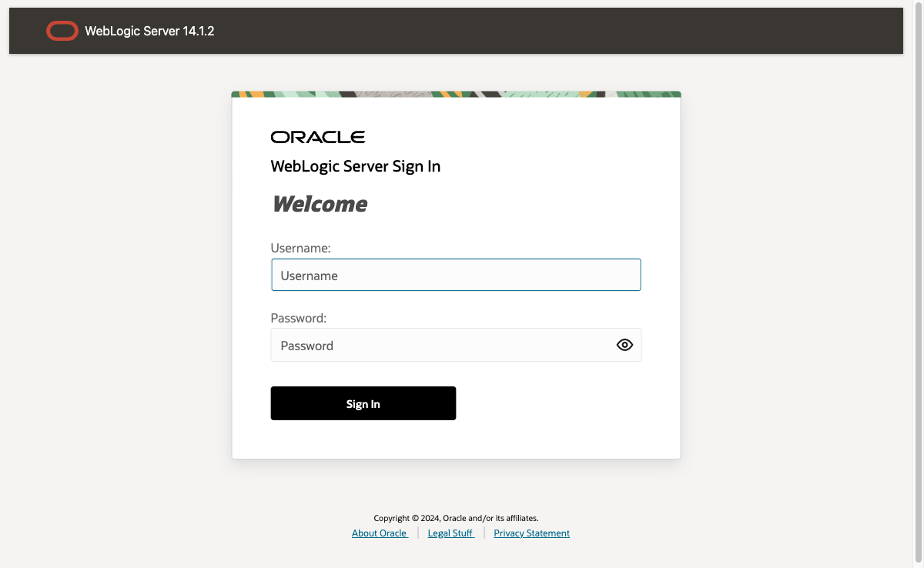Open the Privacy Statement link

532,533
